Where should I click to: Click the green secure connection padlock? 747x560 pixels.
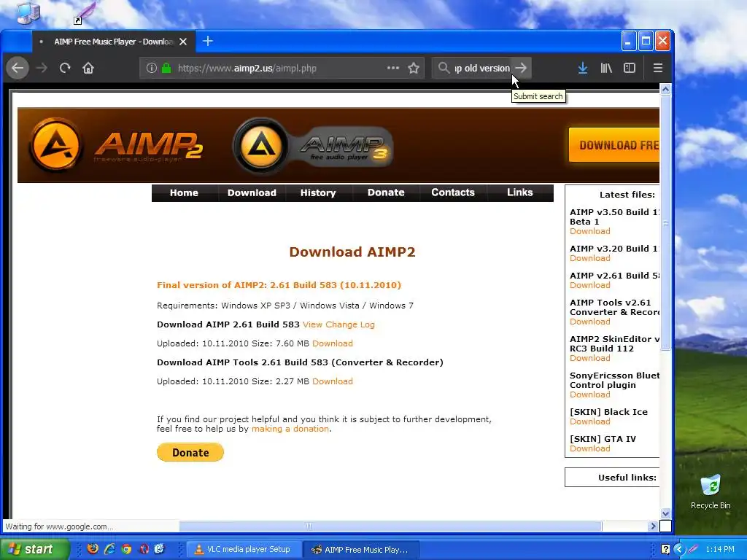point(166,68)
